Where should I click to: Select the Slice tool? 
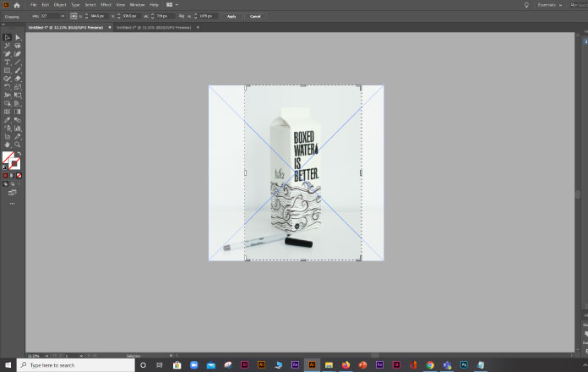coord(18,137)
